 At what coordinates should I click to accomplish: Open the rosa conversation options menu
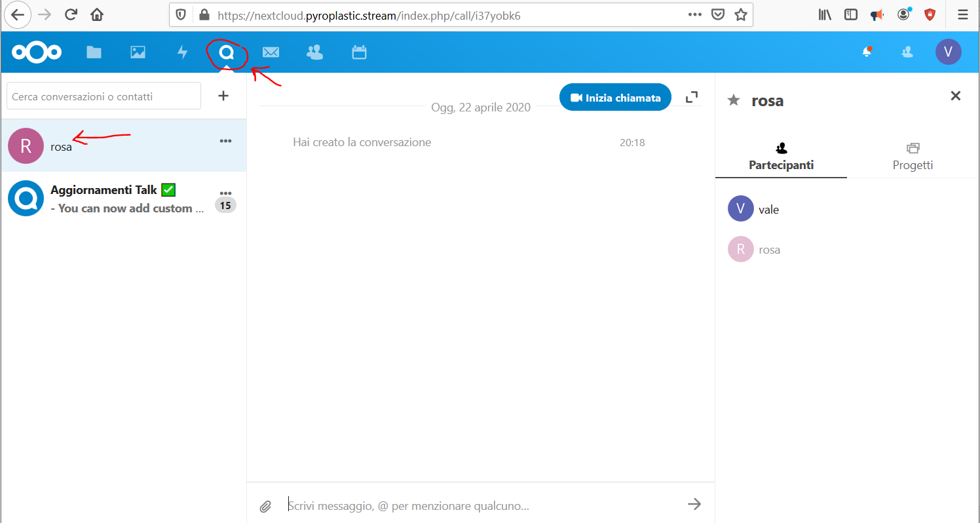pos(225,140)
